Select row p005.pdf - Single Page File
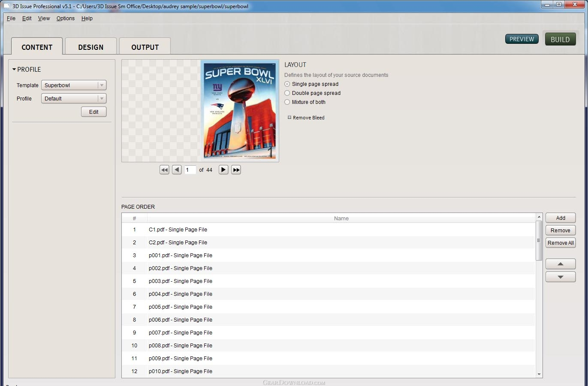 coord(329,307)
